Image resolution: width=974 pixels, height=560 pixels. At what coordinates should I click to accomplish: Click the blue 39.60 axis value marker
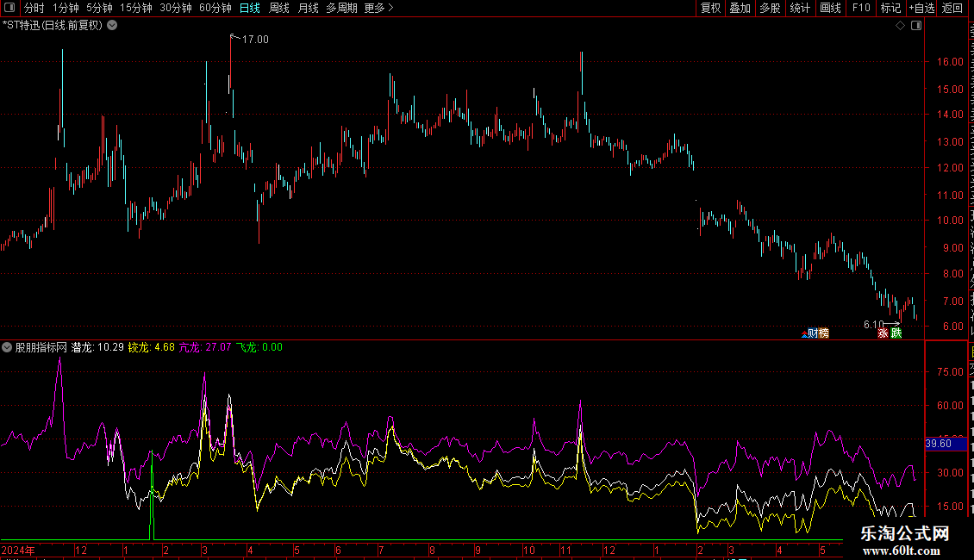(946, 444)
